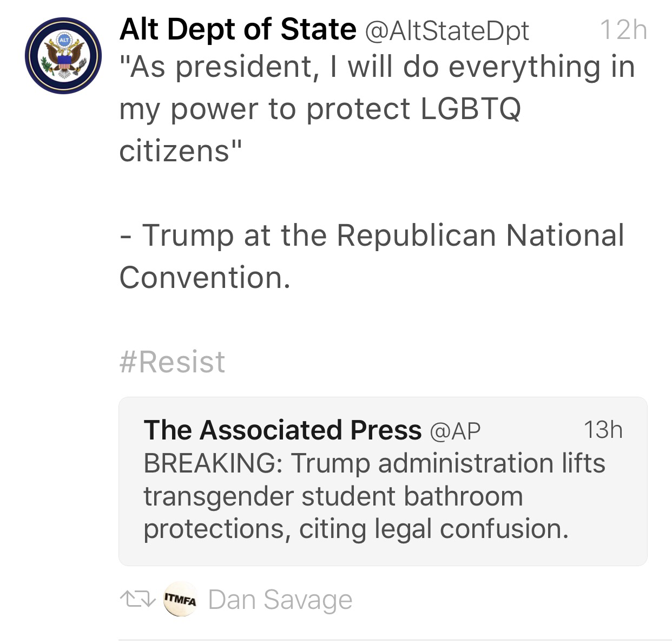
Task: Open the ITMFA retweeter avatar
Action: [x=181, y=600]
